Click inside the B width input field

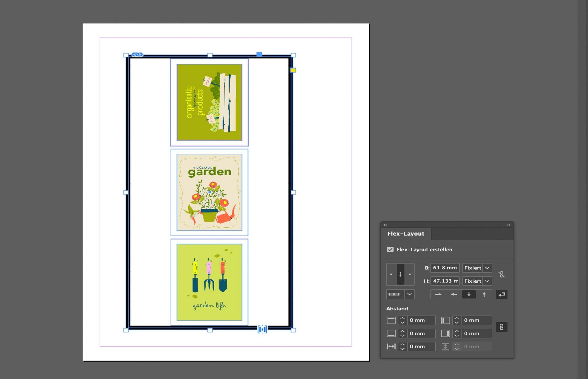coord(445,268)
